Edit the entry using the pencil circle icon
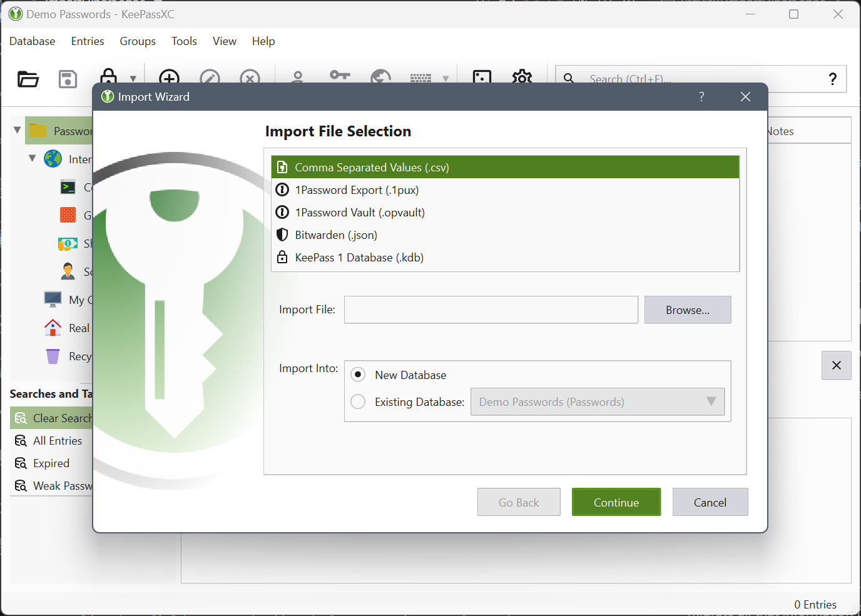Screen dimensions: 861x616 pyautogui.click(x=210, y=76)
